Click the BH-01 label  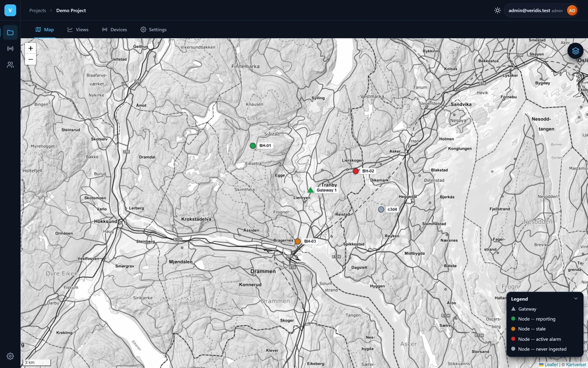tap(265, 146)
